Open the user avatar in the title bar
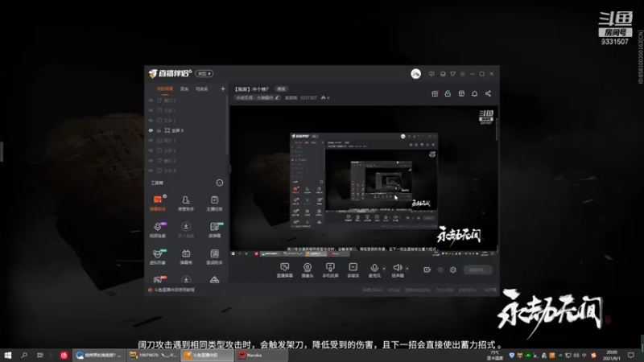 coord(415,74)
